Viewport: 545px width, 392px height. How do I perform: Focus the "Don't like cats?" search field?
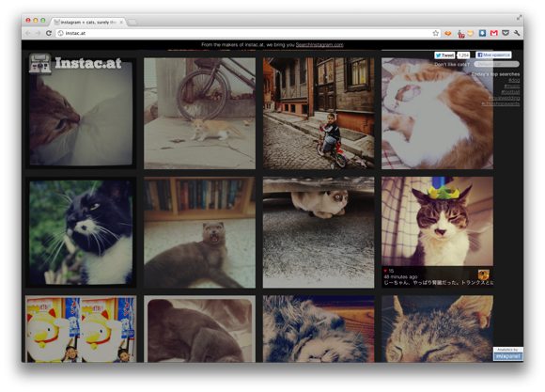coord(496,64)
